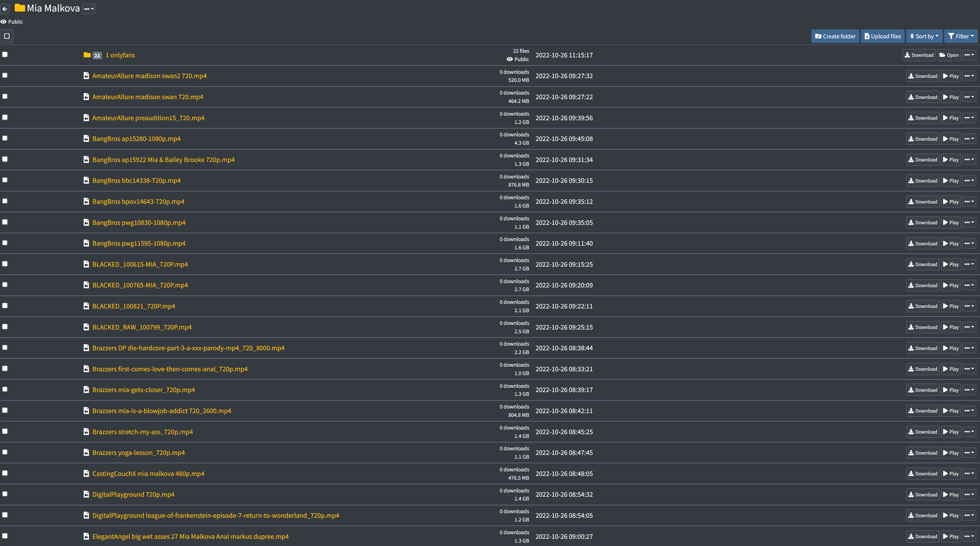The height and width of the screenshot is (546, 980).
Task: Open 1 onlyfans folder link
Action: coord(120,55)
